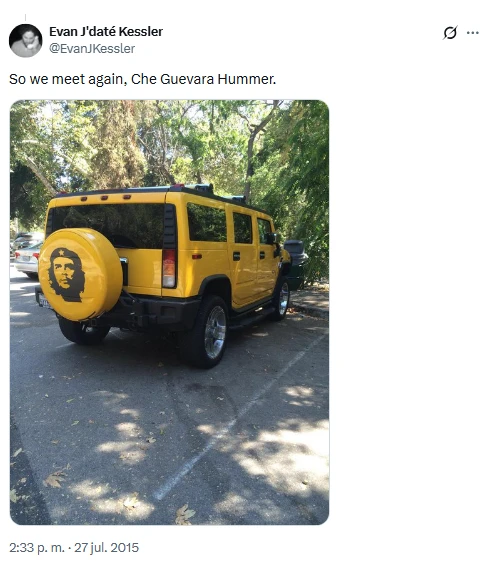Click the silver car in photo background
The width and height of the screenshot is (489, 568).
(x=28, y=260)
